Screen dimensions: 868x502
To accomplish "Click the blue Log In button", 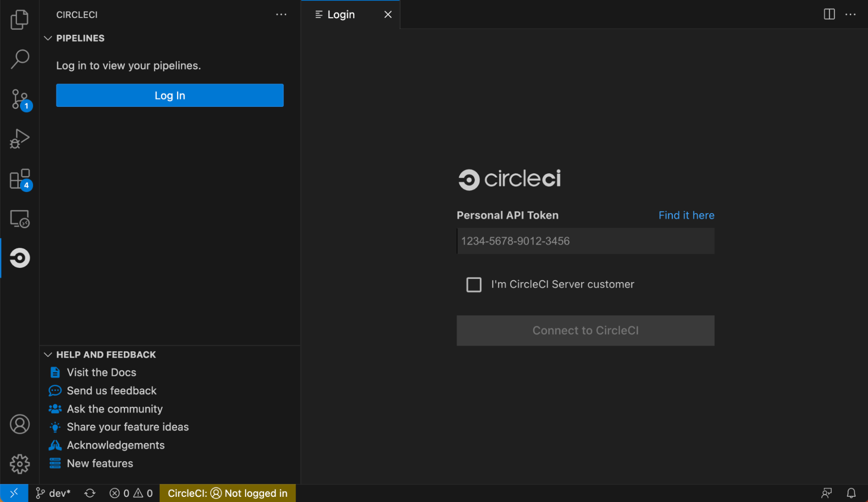I will pyautogui.click(x=170, y=96).
